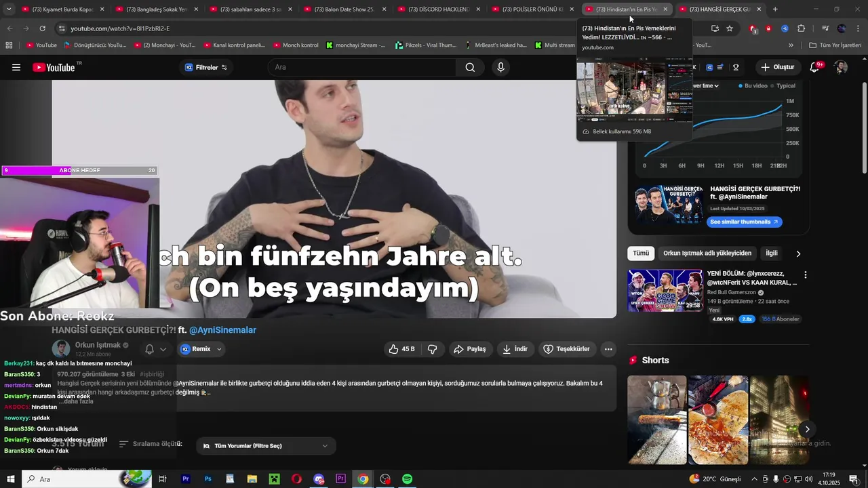Open Red Bull Gamerszon video thumbnail
868x488 pixels.
point(665,290)
